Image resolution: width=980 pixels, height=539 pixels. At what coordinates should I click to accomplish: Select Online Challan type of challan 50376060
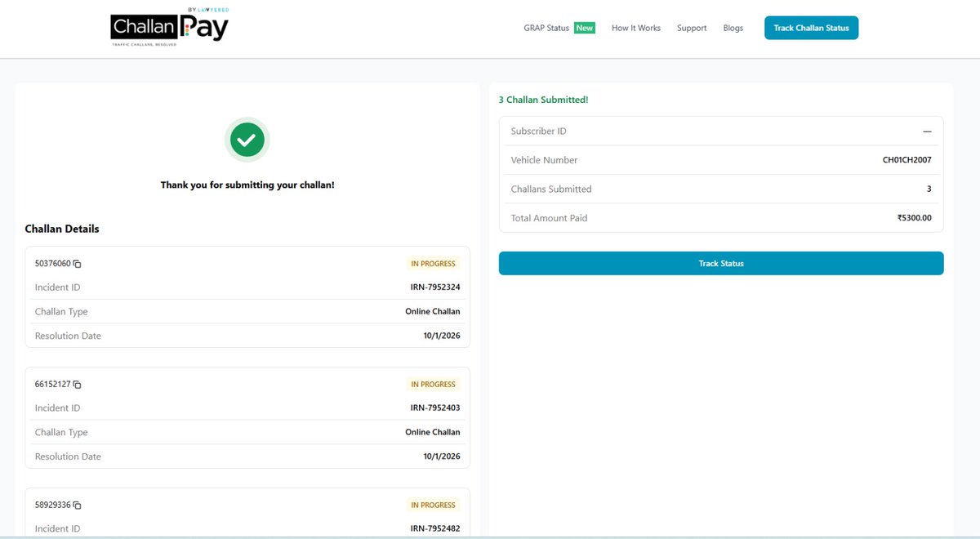pyautogui.click(x=433, y=312)
